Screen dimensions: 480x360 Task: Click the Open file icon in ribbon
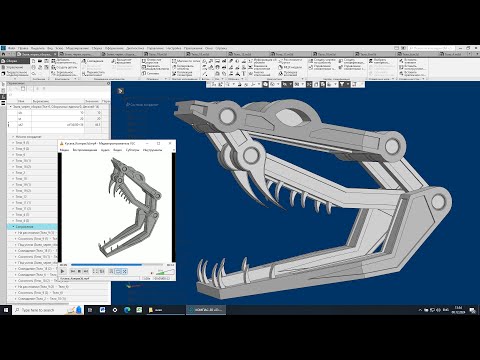40,61
